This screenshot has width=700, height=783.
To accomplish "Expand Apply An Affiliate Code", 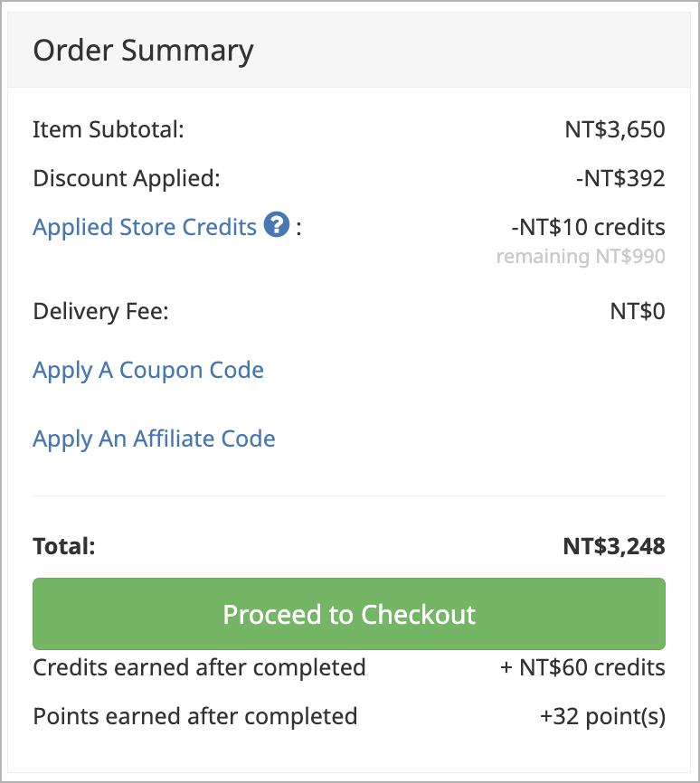I will (154, 439).
